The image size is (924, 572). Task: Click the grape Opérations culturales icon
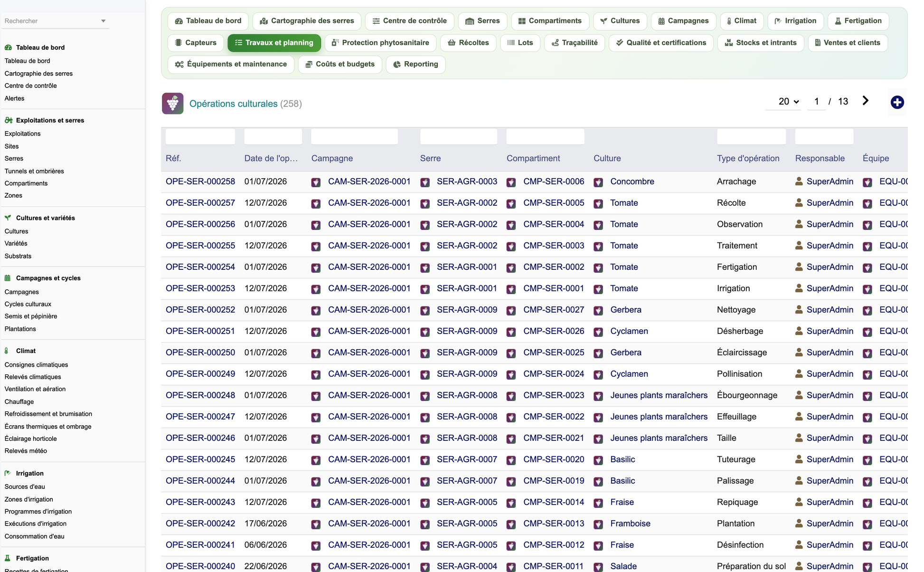point(172,103)
